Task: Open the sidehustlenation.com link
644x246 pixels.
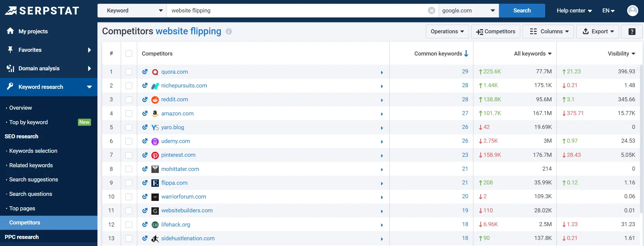Action: point(188,238)
